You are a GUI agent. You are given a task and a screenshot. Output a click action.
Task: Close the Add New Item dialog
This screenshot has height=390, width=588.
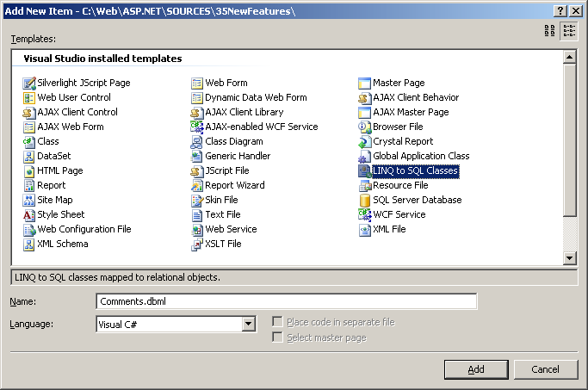[x=576, y=11]
